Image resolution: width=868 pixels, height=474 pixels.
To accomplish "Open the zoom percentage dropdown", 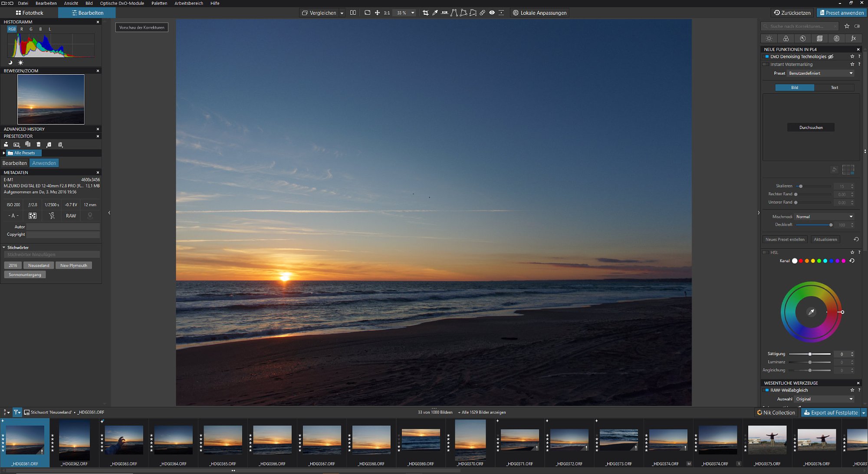I will (412, 13).
